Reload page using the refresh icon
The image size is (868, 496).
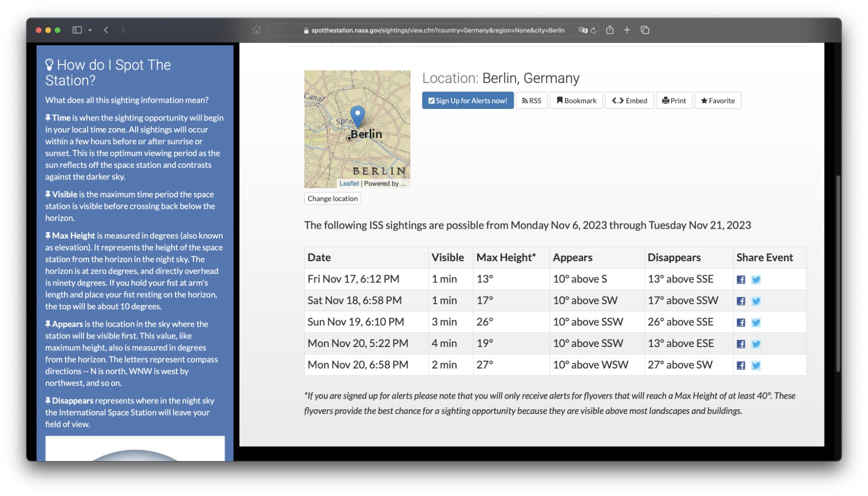click(x=594, y=30)
